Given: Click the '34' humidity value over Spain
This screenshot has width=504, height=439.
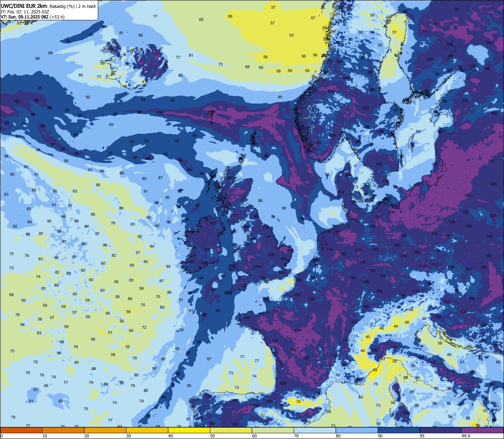Looking at the screenshot, I should pyautogui.click(x=299, y=402).
